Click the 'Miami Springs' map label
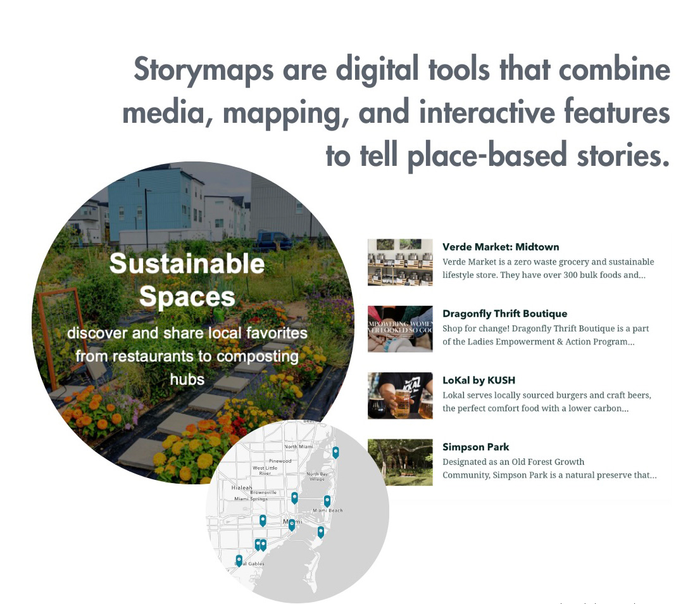The image size is (700, 604). [251, 499]
